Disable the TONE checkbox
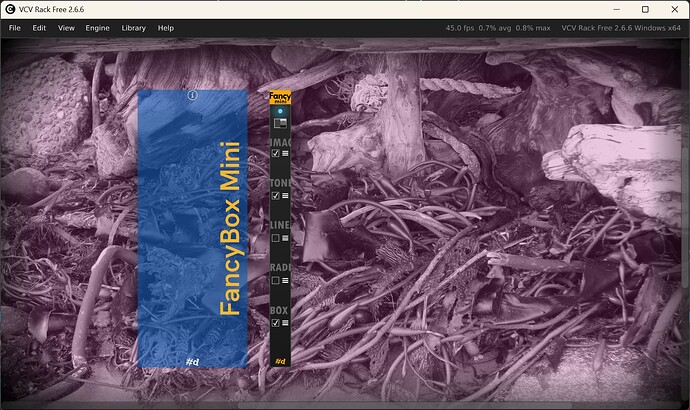 pos(275,196)
